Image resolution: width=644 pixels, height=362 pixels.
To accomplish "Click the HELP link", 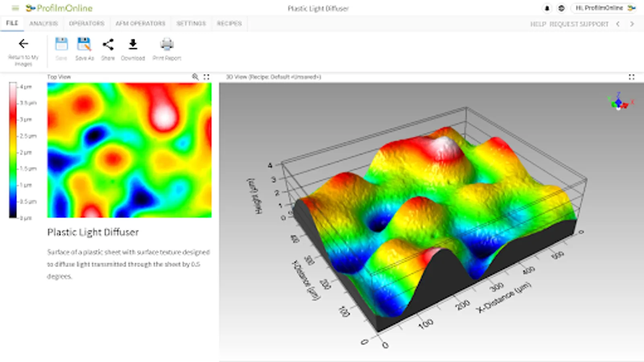I will click(x=538, y=24).
